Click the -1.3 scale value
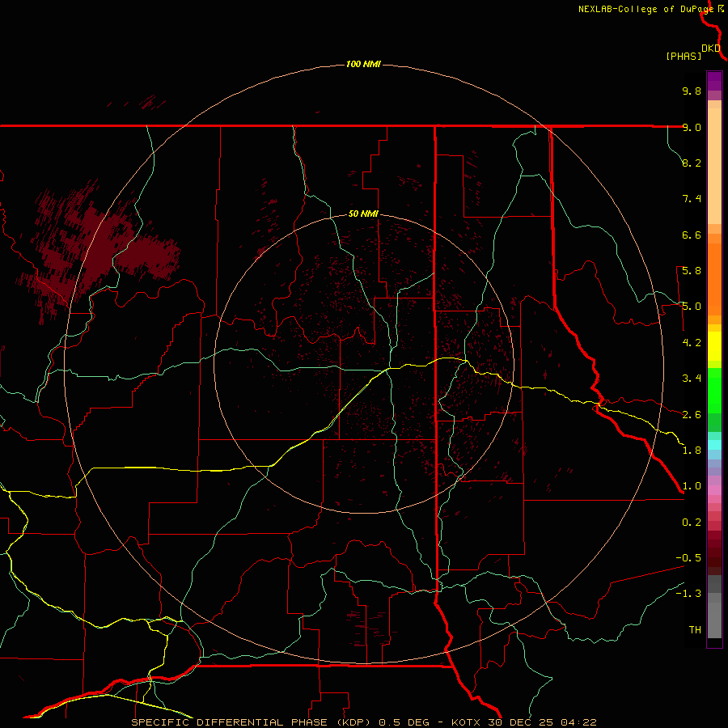Image resolution: width=728 pixels, height=728 pixels. pos(688,594)
